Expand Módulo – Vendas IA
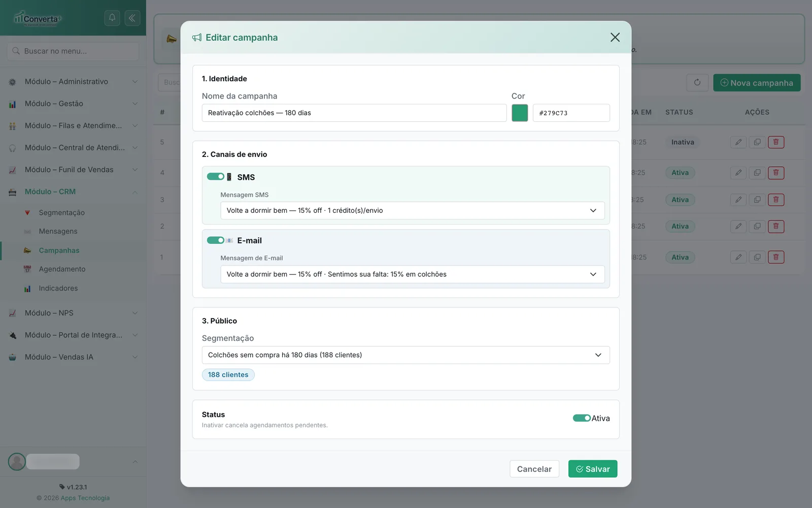Image resolution: width=812 pixels, height=508 pixels. pyautogui.click(x=73, y=357)
